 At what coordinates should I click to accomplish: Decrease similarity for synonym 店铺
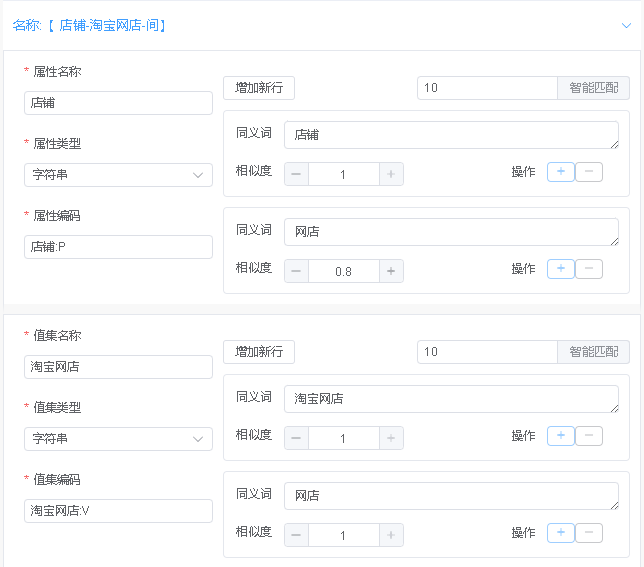click(x=297, y=174)
